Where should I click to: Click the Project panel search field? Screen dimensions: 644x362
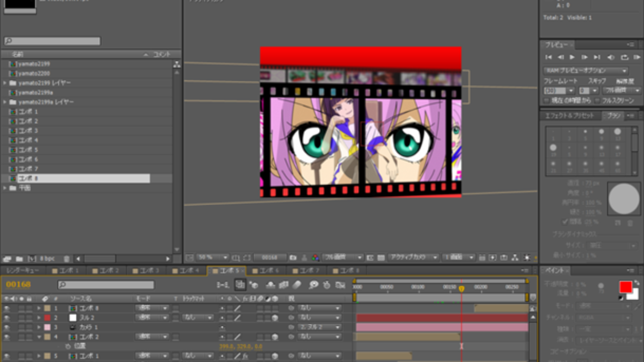(52, 41)
